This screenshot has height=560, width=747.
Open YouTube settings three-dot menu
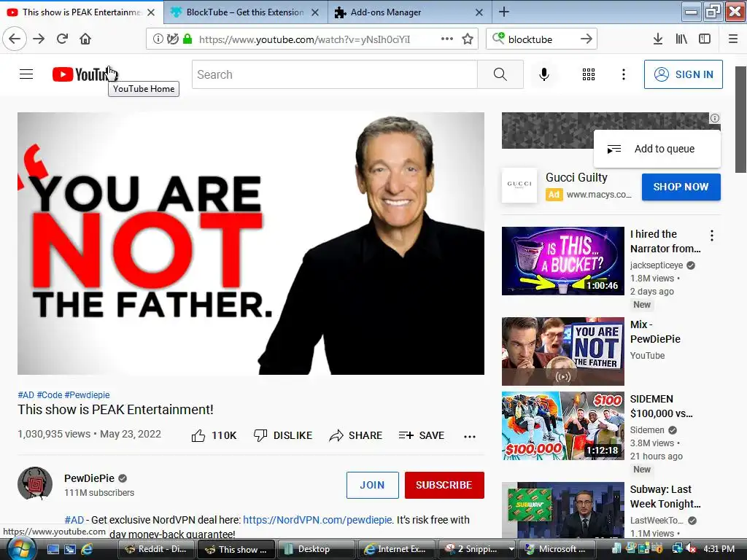point(624,74)
